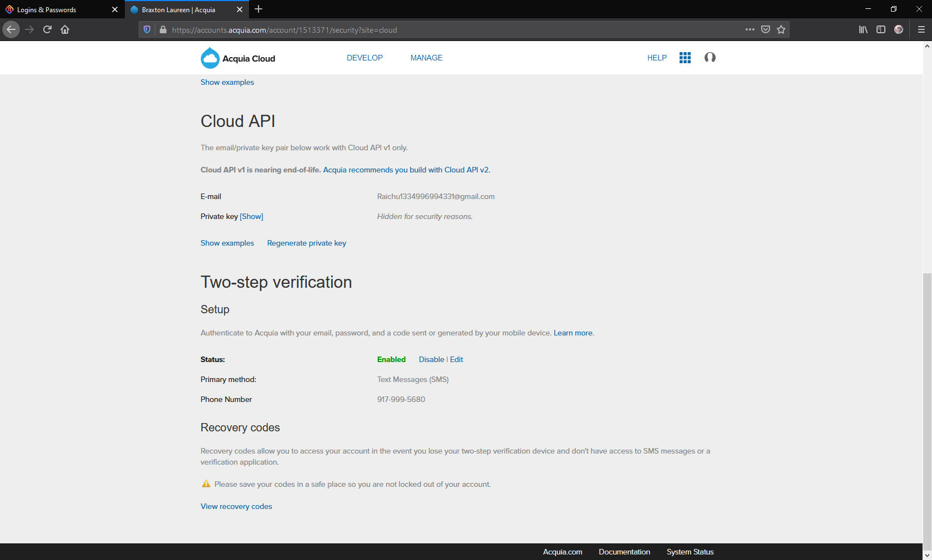Open page actions three-dot menu

point(750,29)
